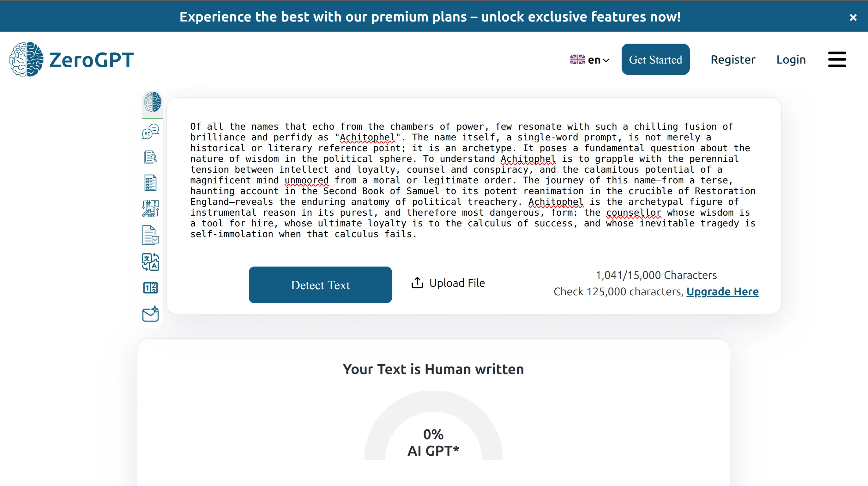The width and height of the screenshot is (868, 486).
Task: Open the summarizer checklist document icon
Action: pos(150,183)
